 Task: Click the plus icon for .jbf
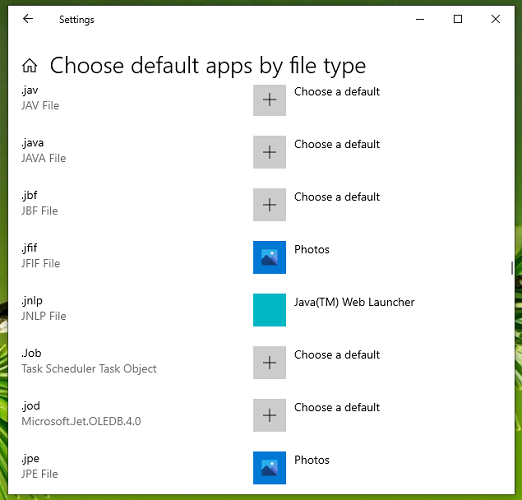pyautogui.click(x=269, y=205)
